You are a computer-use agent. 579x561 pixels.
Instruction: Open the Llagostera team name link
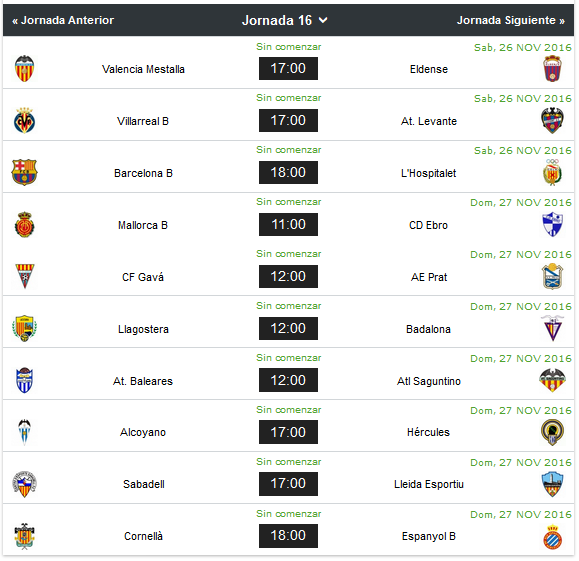[x=143, y=329]
